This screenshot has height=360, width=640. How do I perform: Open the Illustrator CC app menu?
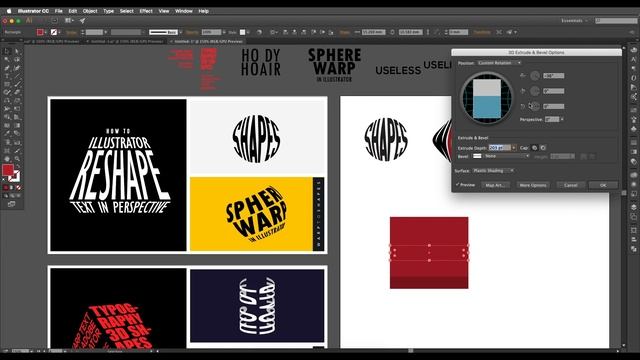(x=33, y=11)
